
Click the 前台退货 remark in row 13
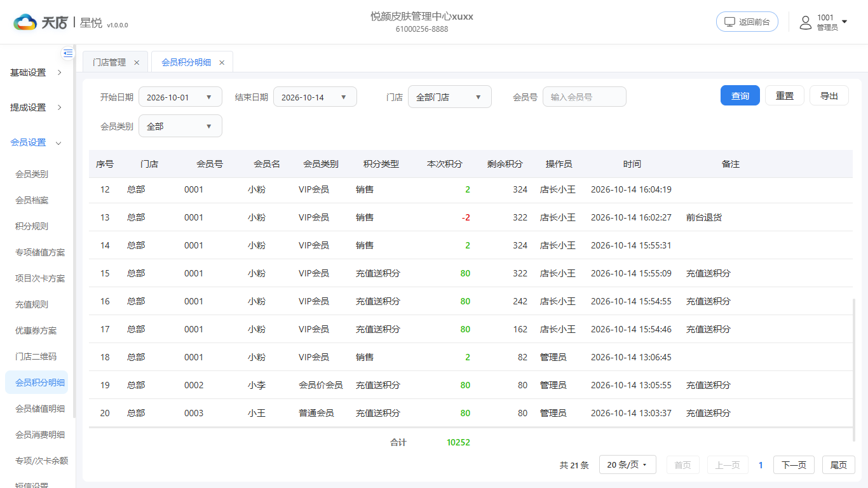704,217
